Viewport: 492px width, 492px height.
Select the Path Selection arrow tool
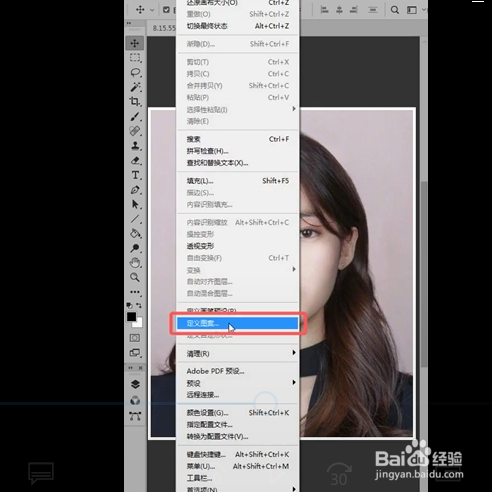pyautogui.click(x=135, y=204)
